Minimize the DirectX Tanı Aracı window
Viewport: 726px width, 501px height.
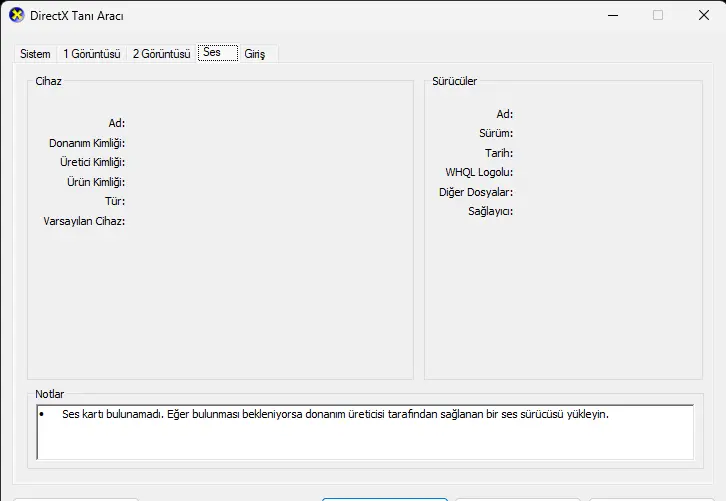[613, 15]
